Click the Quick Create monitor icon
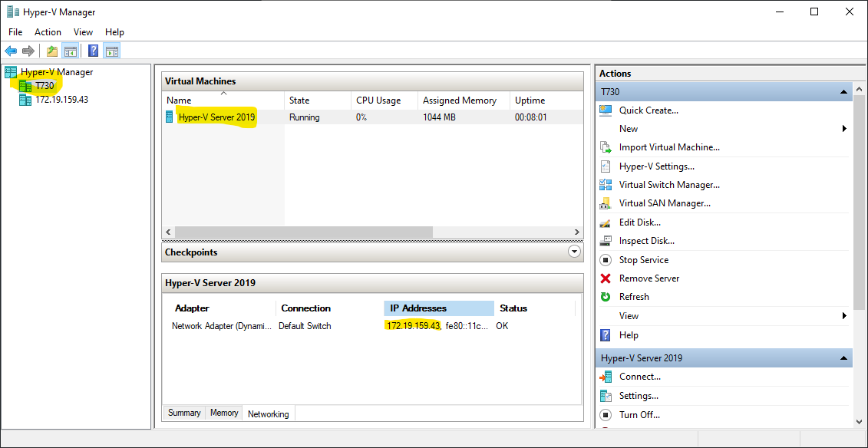This screenshot has height=448, width=868. point(606,110)
